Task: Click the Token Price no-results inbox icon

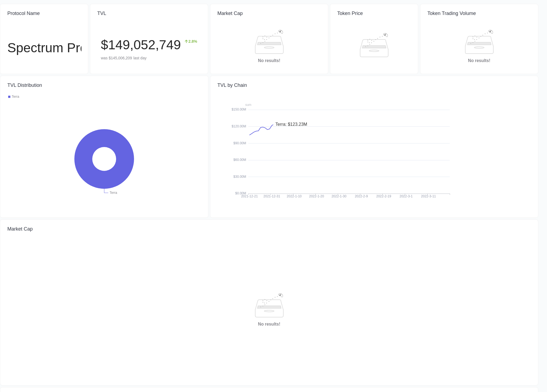Action: click(374, 47)
